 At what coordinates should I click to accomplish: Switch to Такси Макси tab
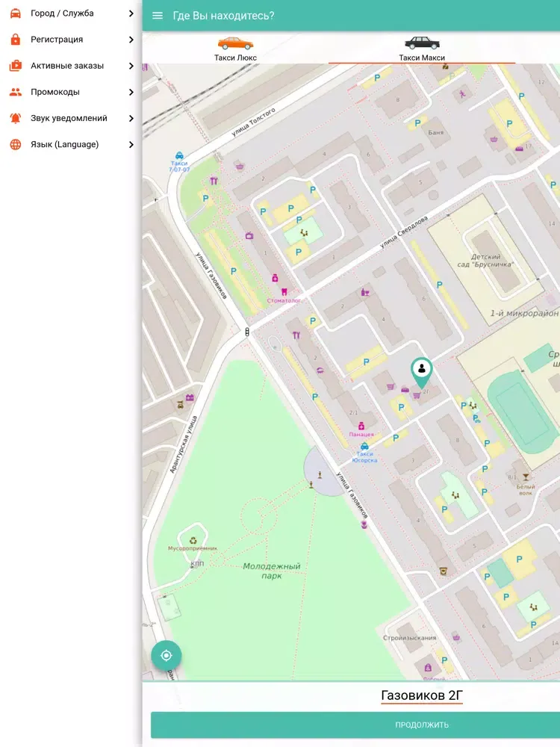click(x=422, y=48)
